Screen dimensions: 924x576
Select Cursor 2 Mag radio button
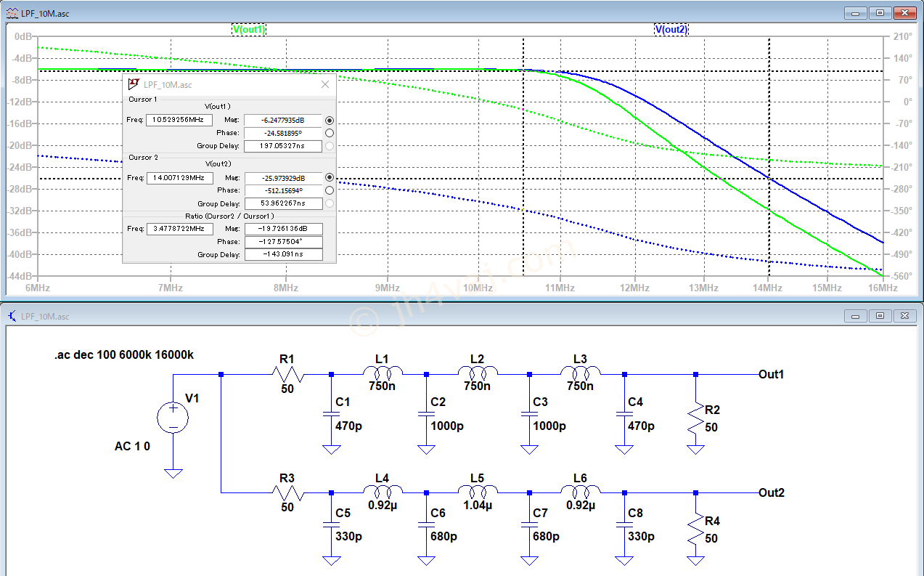pyautogui.click(x=330, y=177)
